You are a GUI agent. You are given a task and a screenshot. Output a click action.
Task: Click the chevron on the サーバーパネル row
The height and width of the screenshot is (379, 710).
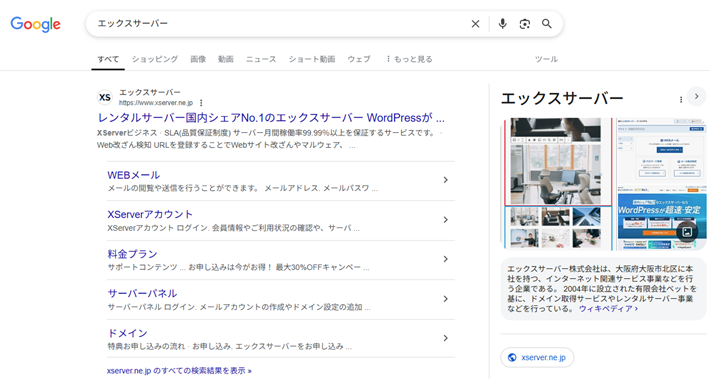pyautogui.click(x=446, y=299)
